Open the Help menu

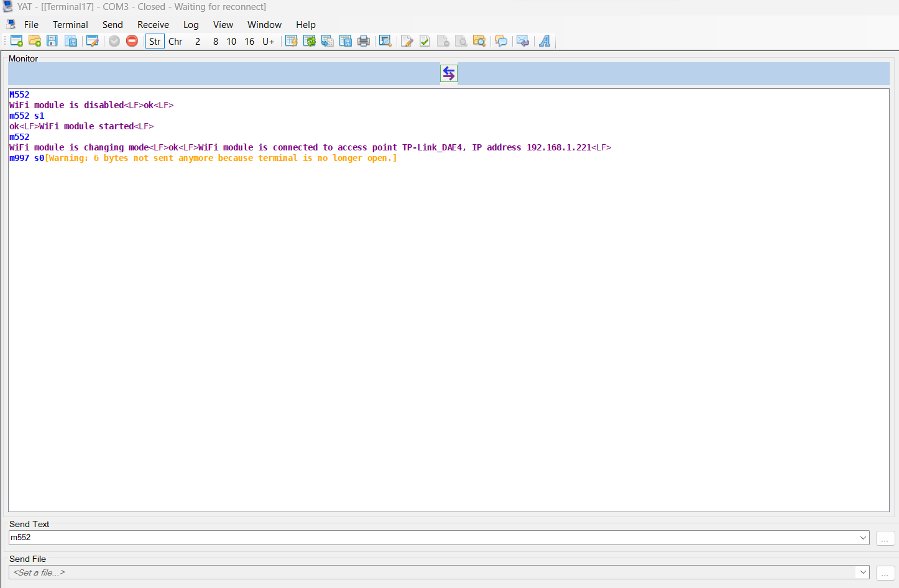tap(306, 25)
